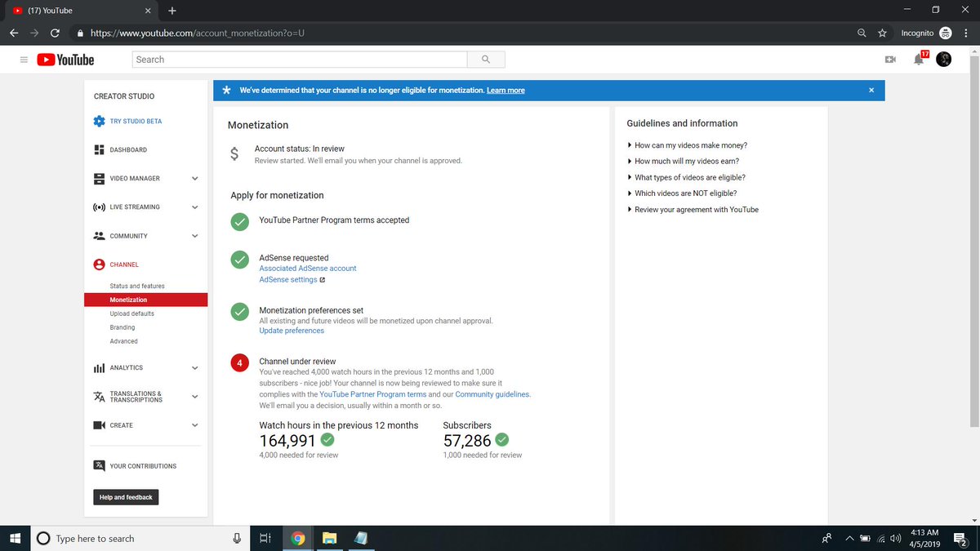Viewport: 980px width, 551px height.
Task: Open Associated AdSense account link
Action: [x=308, y=269]
